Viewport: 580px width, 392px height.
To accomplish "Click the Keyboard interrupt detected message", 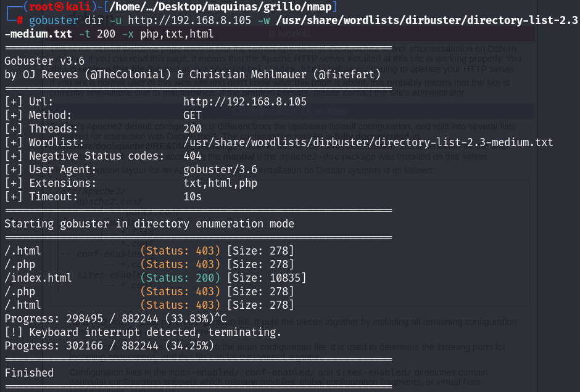I will click(x=143, y=332).
